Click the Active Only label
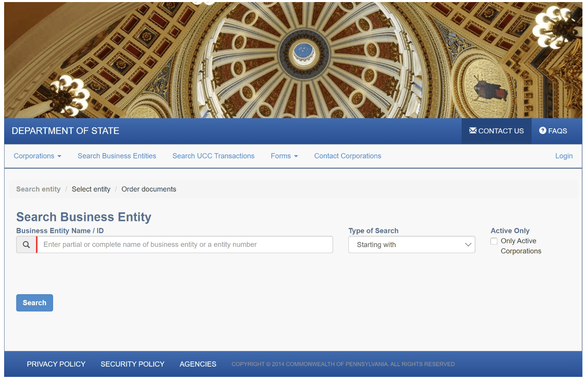Viewport: 588px width, 381px height. click(510, 231)
